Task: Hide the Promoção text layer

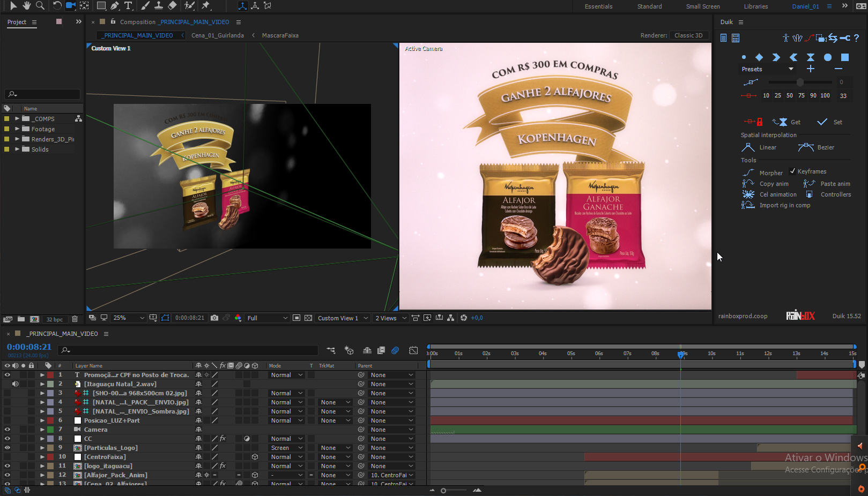Action: pyautogui.click(x=8, y=375)
